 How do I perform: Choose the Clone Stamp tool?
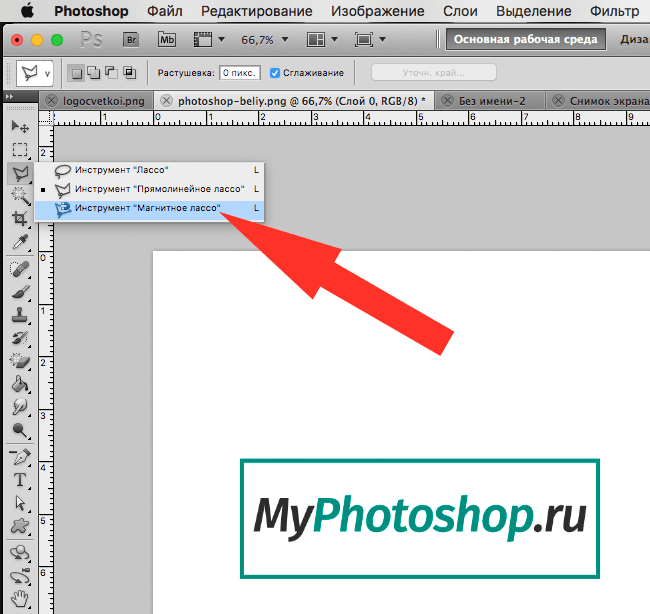19,315
